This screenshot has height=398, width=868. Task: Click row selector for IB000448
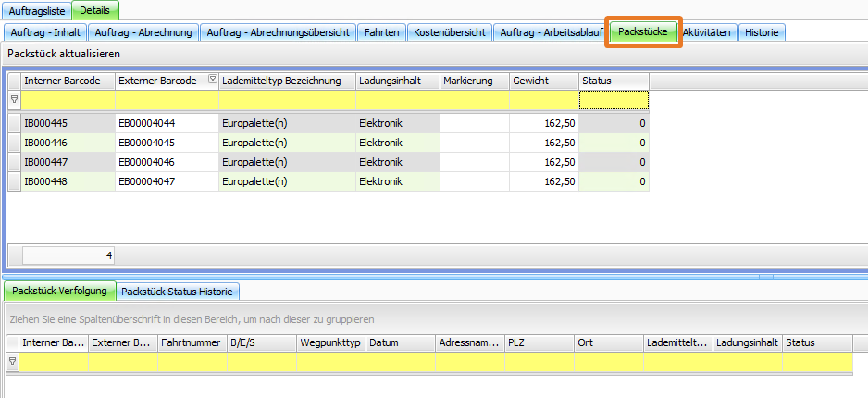(14, 181)
